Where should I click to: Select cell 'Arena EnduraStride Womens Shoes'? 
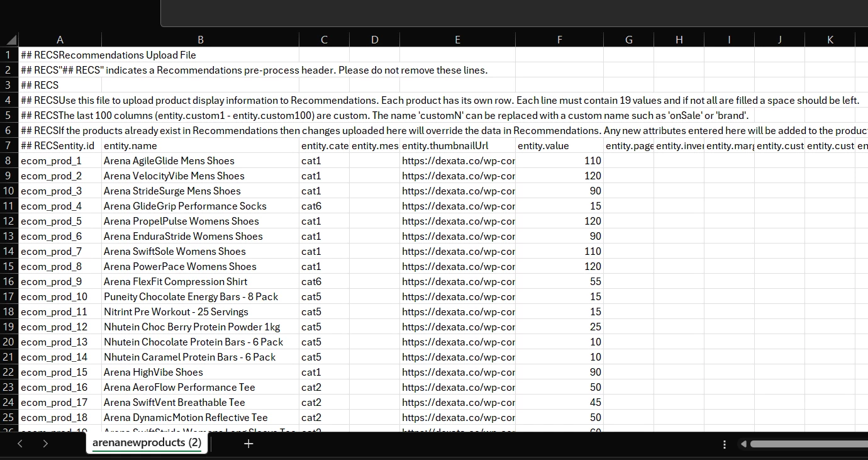click(x=200, y=236)
